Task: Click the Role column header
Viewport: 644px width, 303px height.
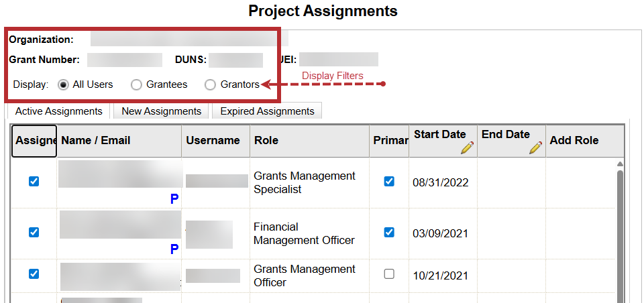Action: click(266, 141)
